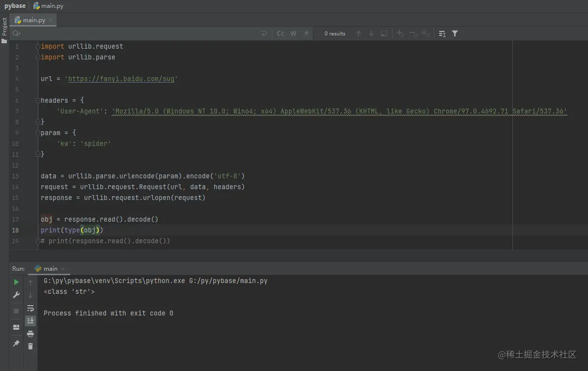Click line number 18 in the gutter
The image size is (588, 371).
point(15,230)
